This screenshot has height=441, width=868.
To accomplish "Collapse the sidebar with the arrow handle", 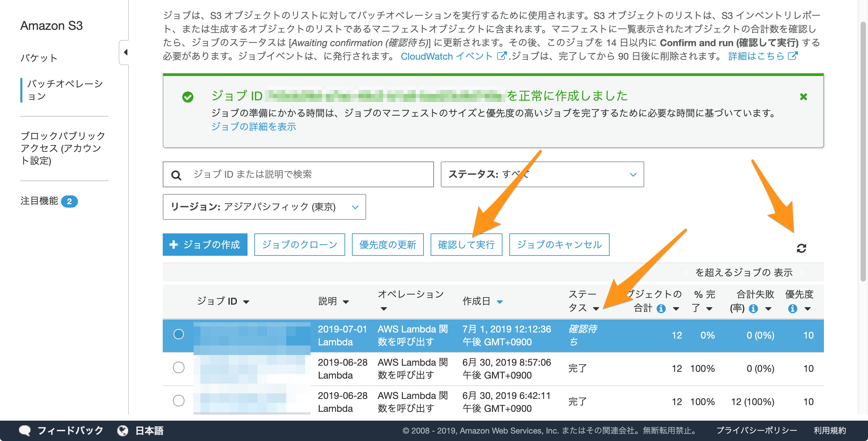I will point(125,52).
